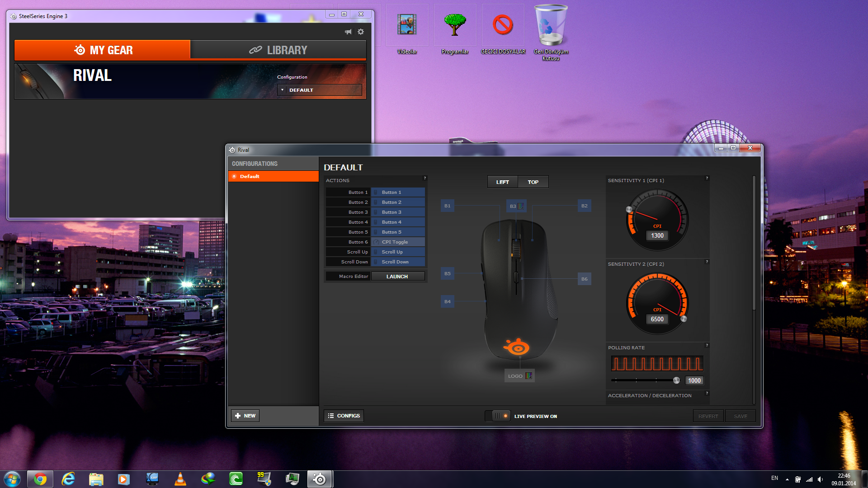
Task: Switch to the MY GEAR tab
Action: pyautogui.click(x=102, y=50)
